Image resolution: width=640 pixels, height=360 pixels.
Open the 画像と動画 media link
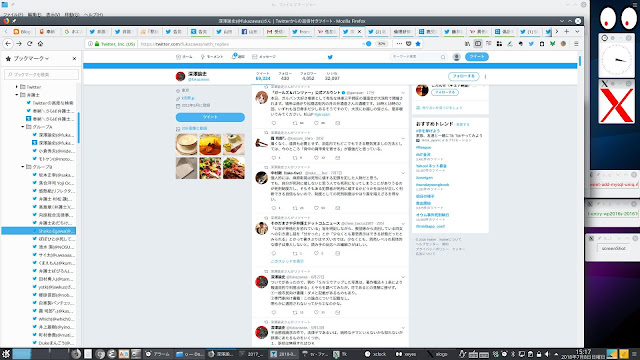[194, 128]
